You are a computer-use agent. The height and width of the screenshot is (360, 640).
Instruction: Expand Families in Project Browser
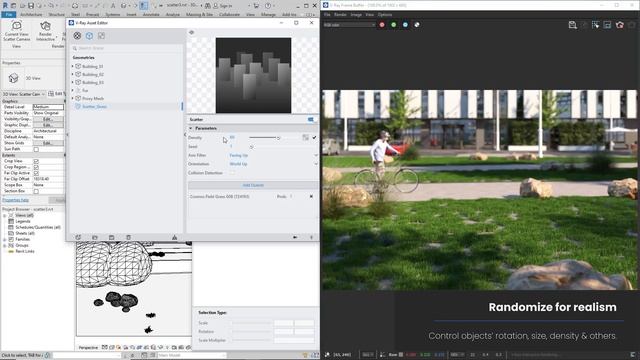[4, 239]
